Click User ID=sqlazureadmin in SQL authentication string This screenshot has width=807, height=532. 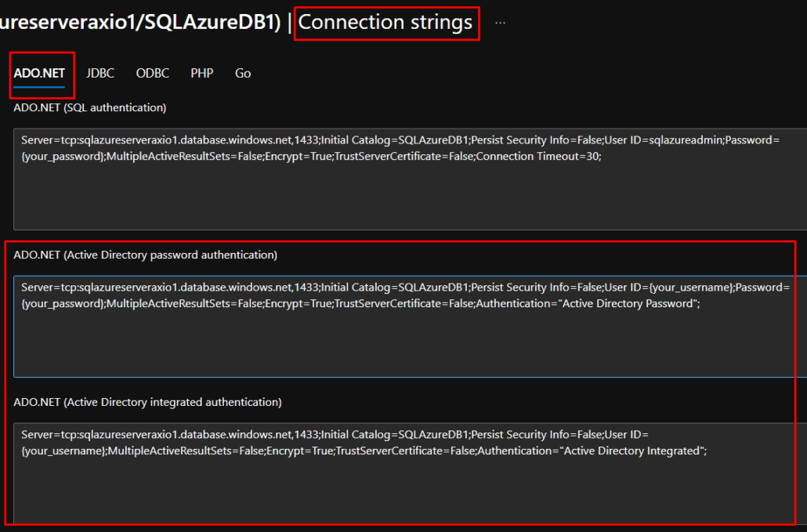click(663, 140)
